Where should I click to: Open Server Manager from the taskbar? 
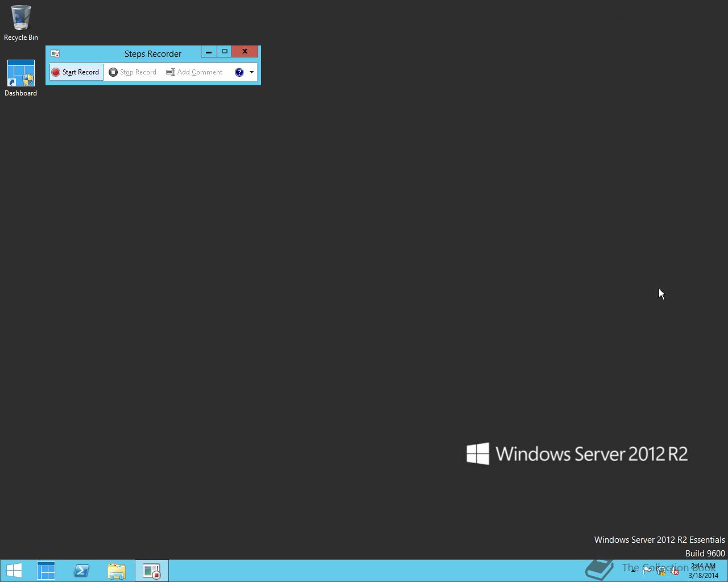coord(46,571)
